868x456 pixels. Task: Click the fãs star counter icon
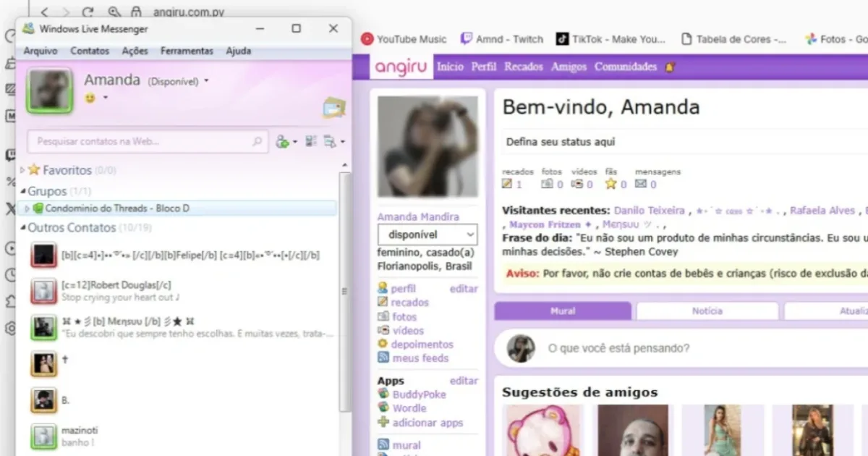(611, 185)
